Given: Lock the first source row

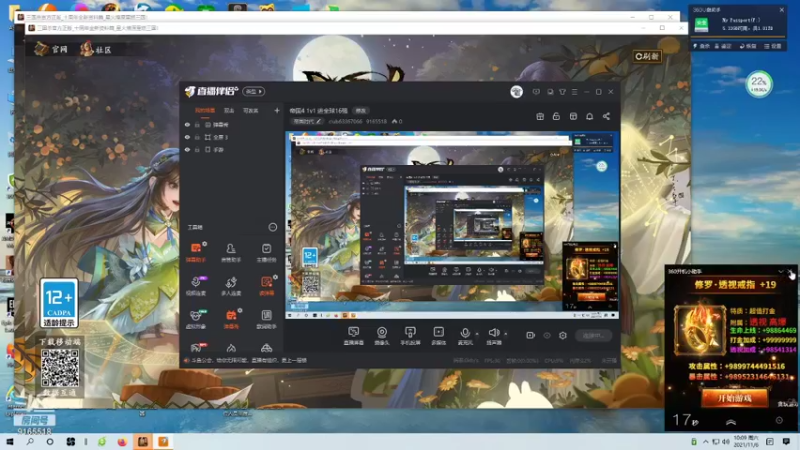Looking at the screenshot, I should (197, 124).
